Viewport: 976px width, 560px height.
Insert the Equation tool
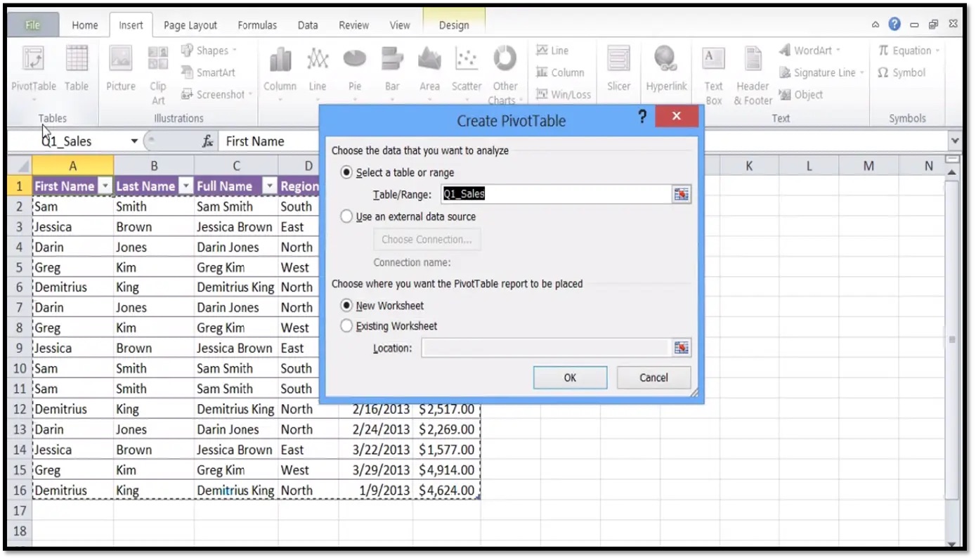pos(908,50)
